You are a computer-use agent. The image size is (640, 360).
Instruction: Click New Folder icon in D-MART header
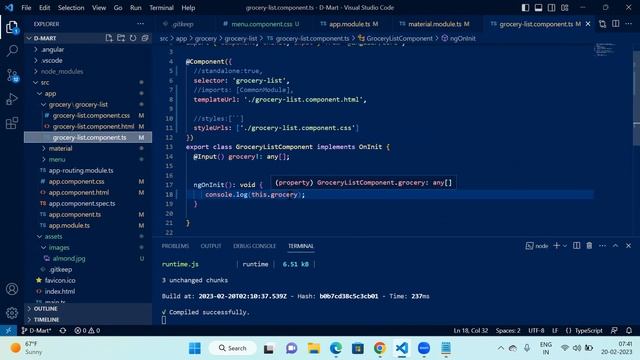[121, 38]
